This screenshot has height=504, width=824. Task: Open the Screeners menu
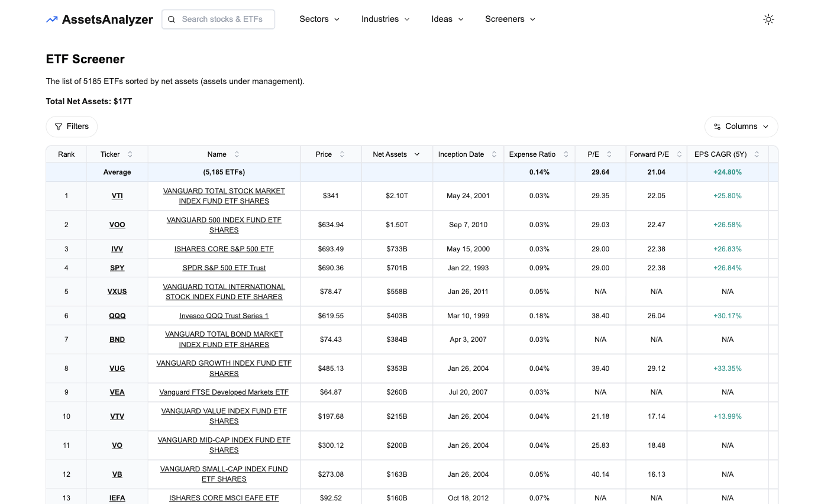510,19
